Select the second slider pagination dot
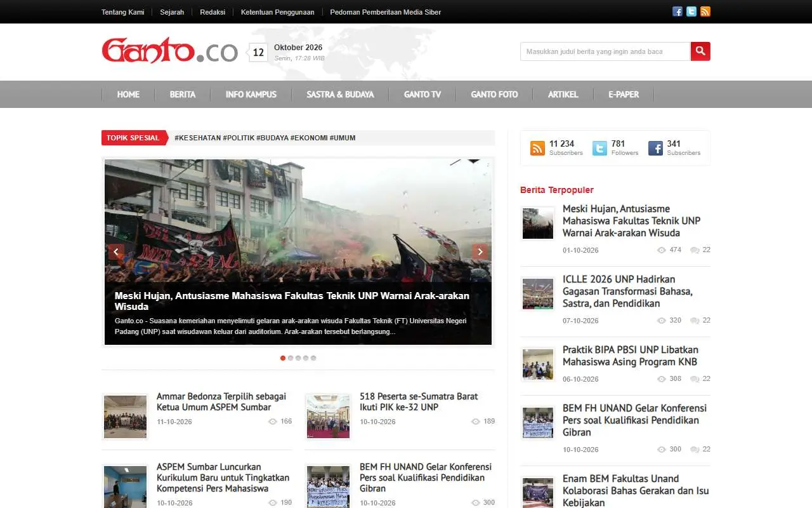 coord(291,358)
